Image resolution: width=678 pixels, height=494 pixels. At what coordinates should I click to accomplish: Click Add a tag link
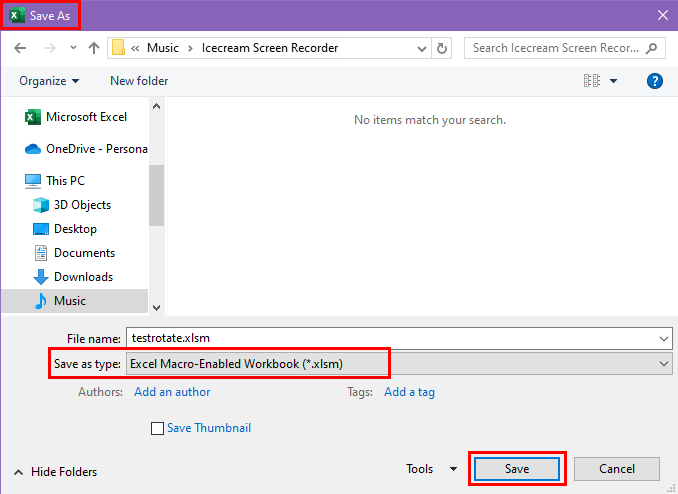409,392
